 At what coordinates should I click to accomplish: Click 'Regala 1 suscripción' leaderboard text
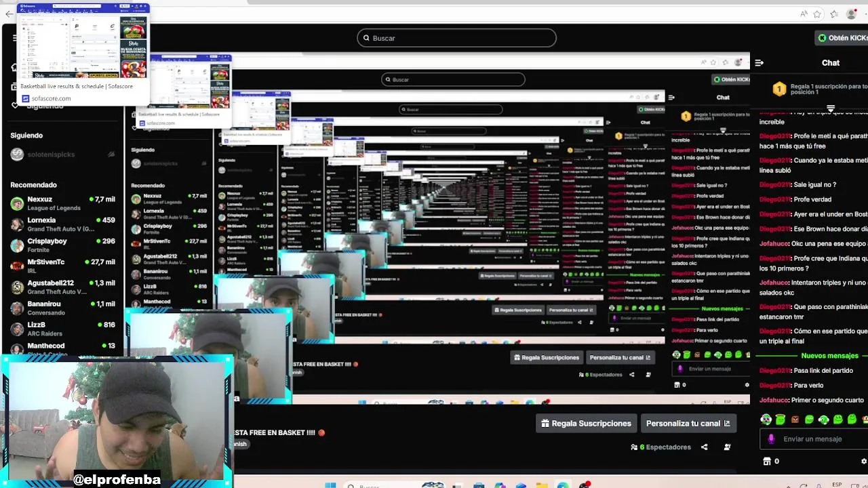829,89
